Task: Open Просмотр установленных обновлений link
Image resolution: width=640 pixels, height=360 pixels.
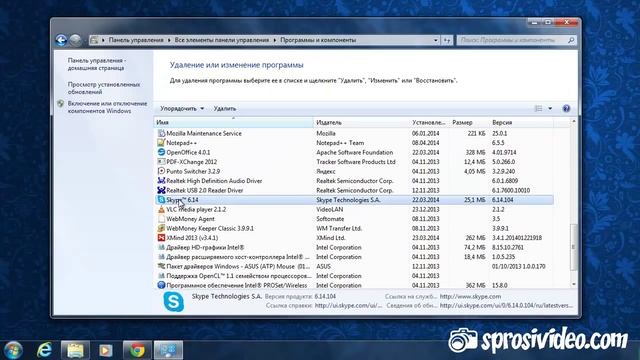Action: (x=104, y=88)
